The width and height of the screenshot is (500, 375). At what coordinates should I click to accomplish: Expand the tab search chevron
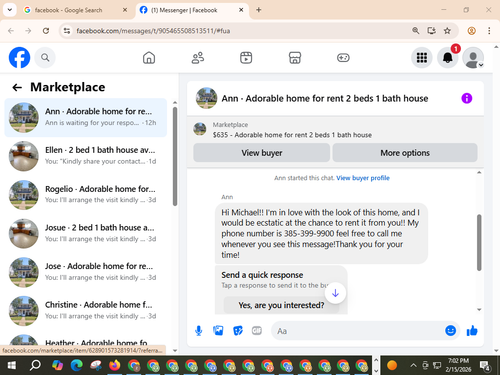[x=10, y=10]
